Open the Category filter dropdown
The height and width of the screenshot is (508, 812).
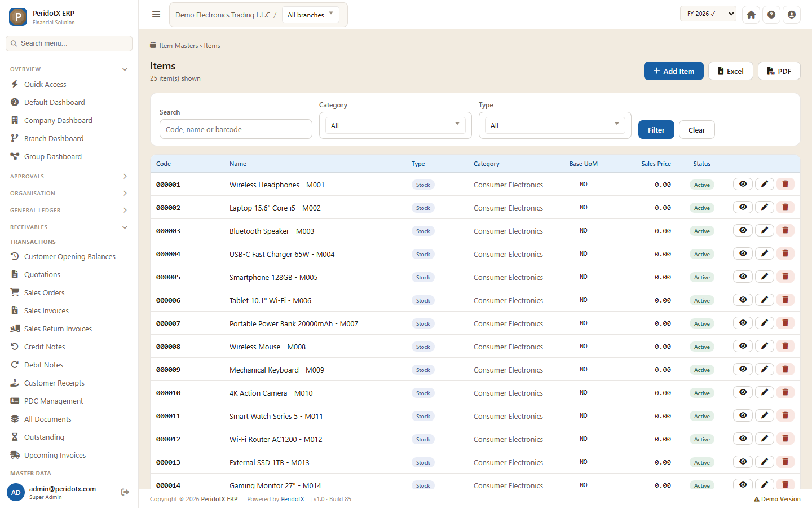[395, 125]
